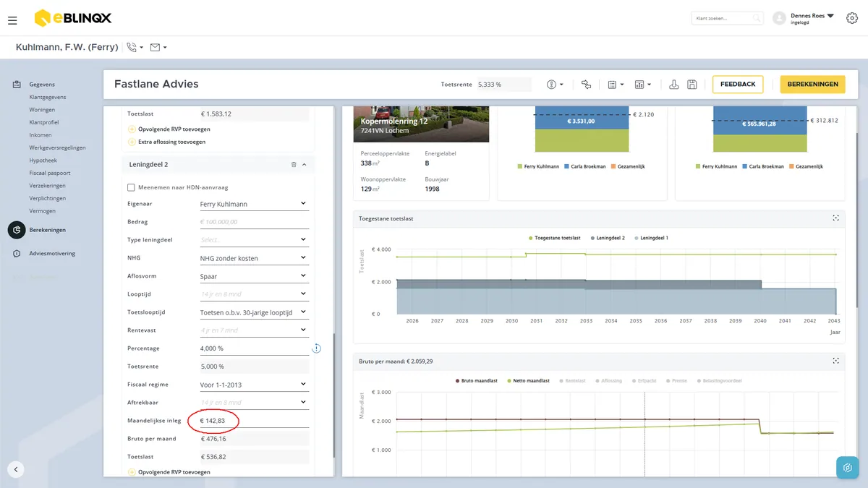Open the settings gear icon
868x488 pixels.
pos(851,18)
